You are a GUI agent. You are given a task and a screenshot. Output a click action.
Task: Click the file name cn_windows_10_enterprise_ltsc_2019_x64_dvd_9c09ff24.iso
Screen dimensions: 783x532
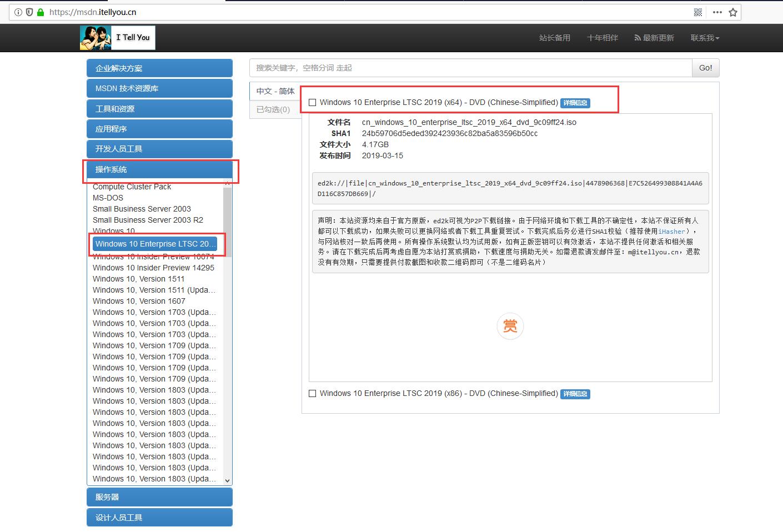[469, 122]
